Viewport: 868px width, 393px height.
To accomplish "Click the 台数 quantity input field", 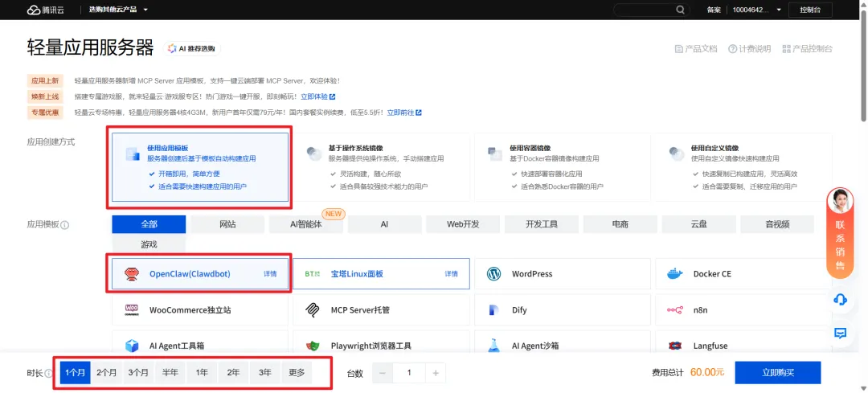I will tap(409, 373).
